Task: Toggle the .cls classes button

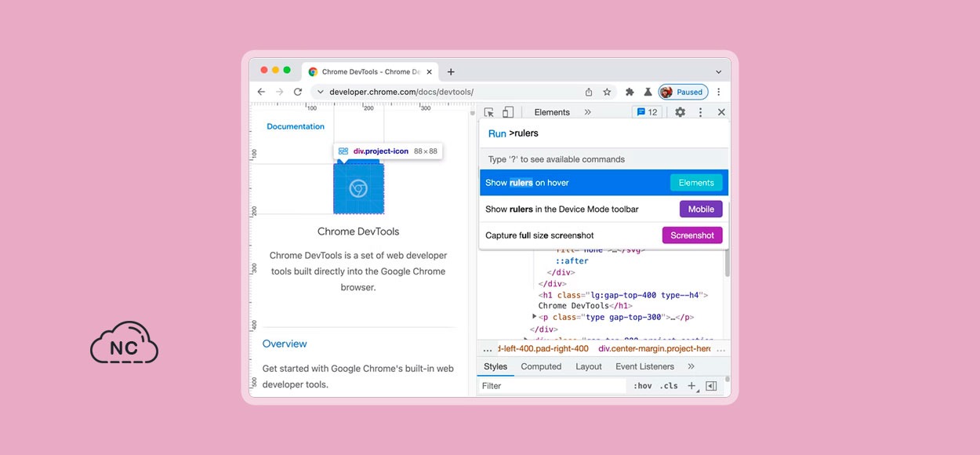Action: 668,386
